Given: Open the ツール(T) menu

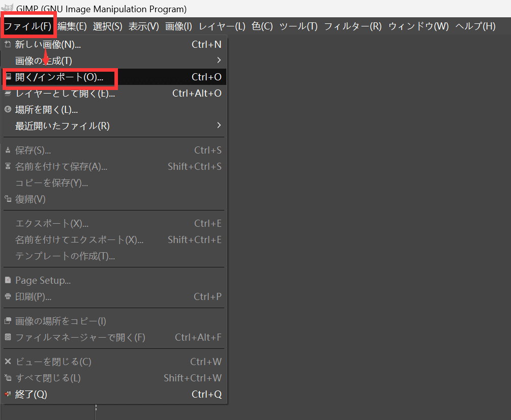Looking at the screenshot, I should pos(298,26).
